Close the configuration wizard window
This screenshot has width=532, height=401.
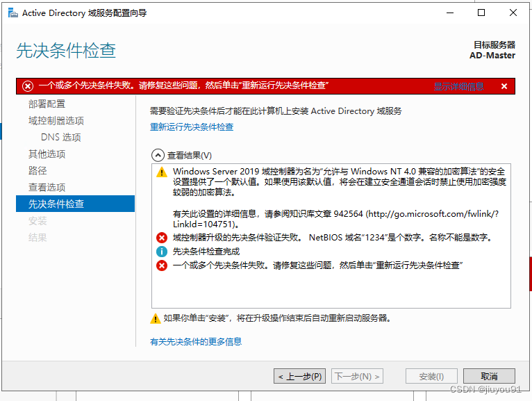pos(513,13)
